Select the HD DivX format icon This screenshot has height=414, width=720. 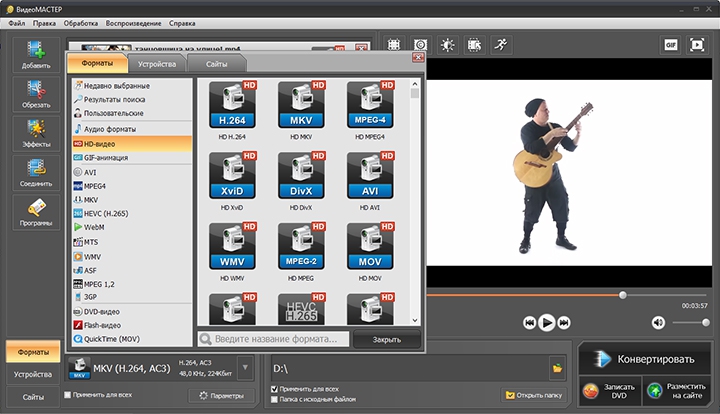tap(301, 176)
